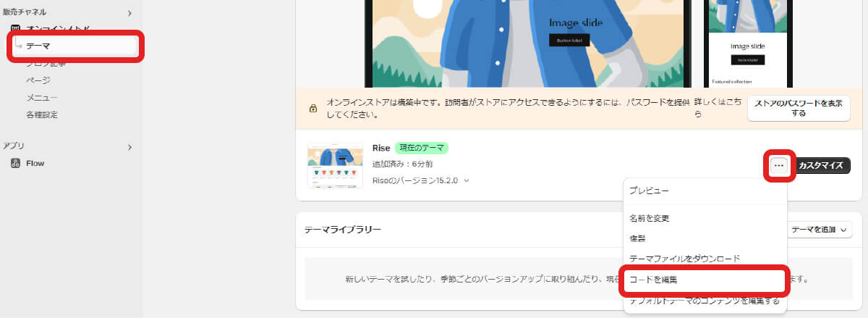Click the Rise theme thumbnail

335,166
